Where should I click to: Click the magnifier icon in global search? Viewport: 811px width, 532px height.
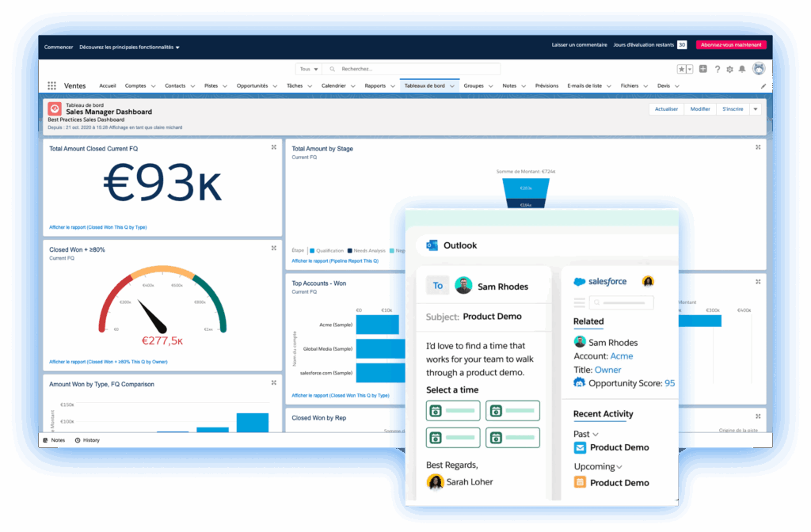pyautogui.click(x=332, y=69)
